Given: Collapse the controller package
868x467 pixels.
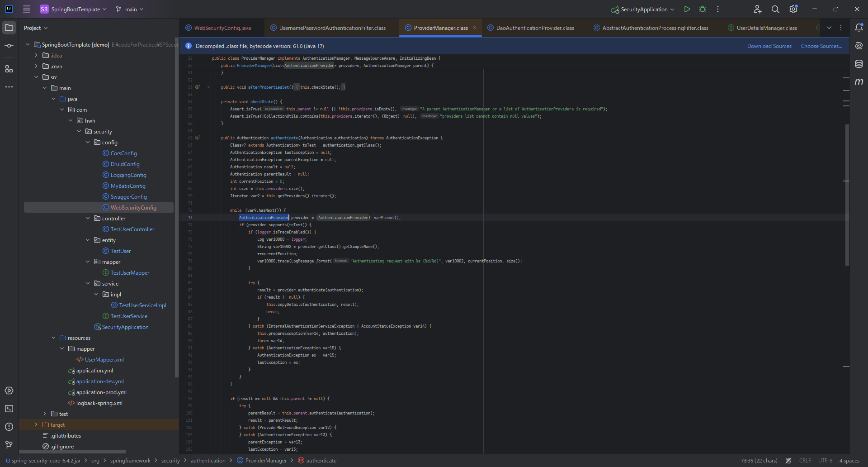Looking at the screenshot, I should 88,218.
